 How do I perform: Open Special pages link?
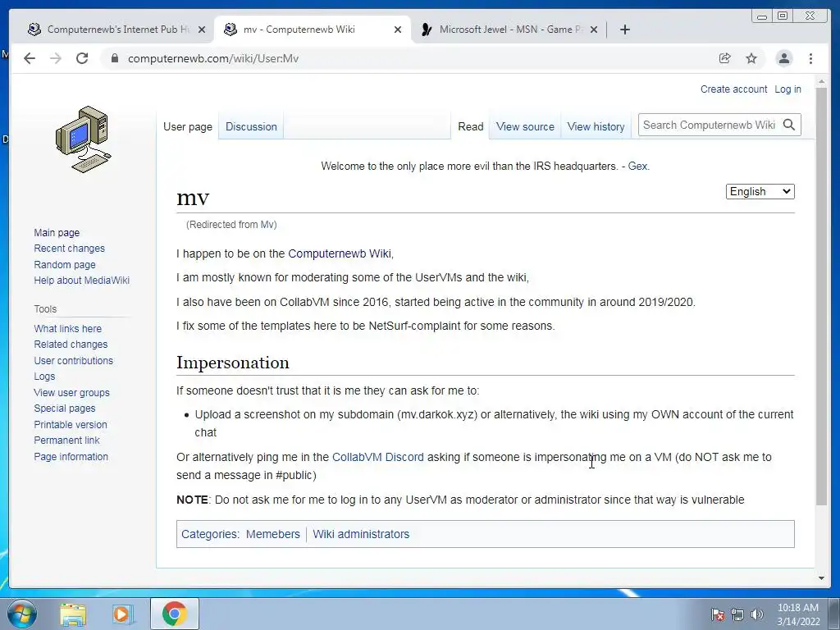pos(65,409)
